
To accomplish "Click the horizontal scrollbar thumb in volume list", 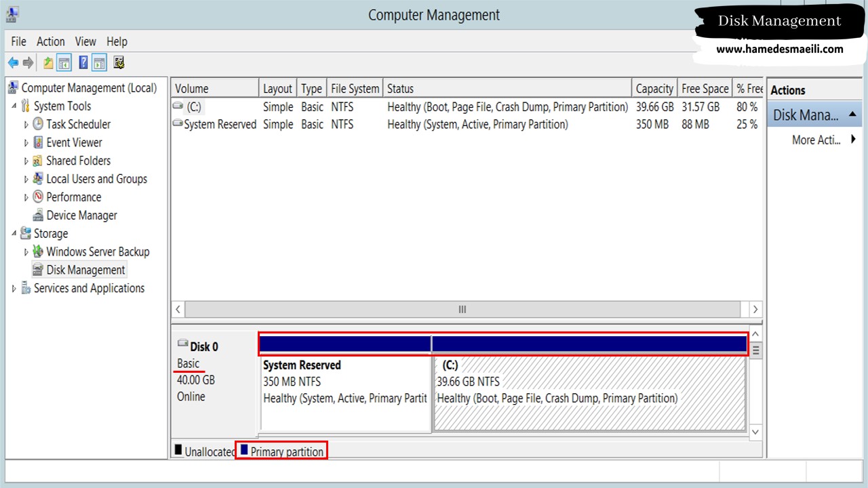I will (x=462, y=309).
